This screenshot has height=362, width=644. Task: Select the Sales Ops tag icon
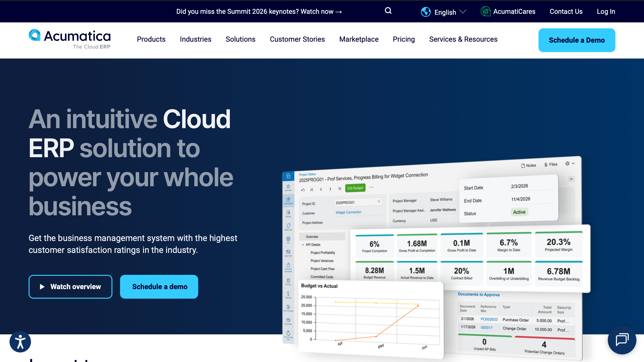tap(288, 226)
